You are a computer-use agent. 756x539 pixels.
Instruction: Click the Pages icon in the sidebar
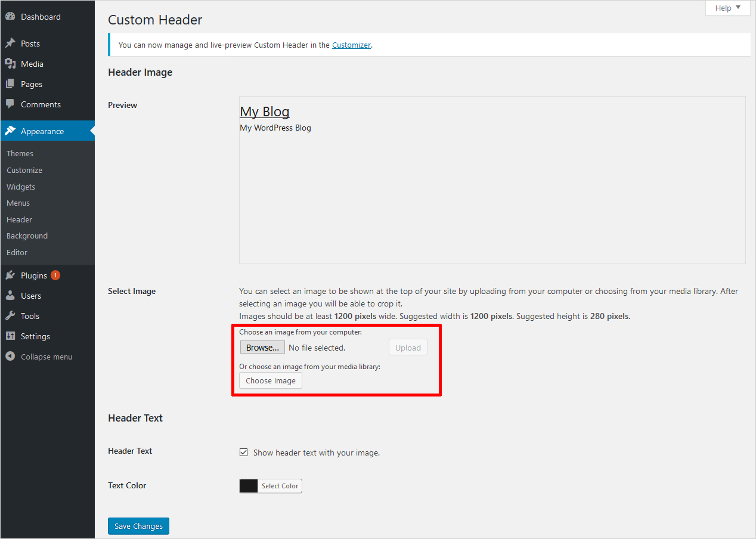coord(11,83)
